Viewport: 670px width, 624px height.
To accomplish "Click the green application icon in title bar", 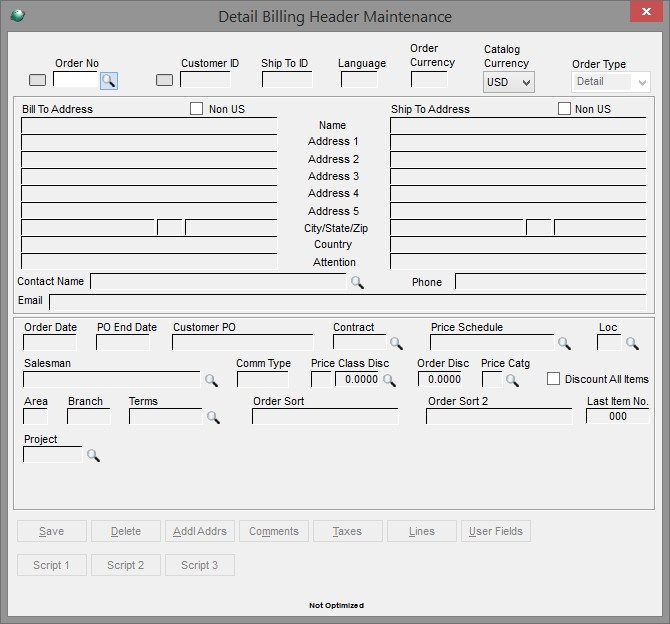I will (18, 16).
